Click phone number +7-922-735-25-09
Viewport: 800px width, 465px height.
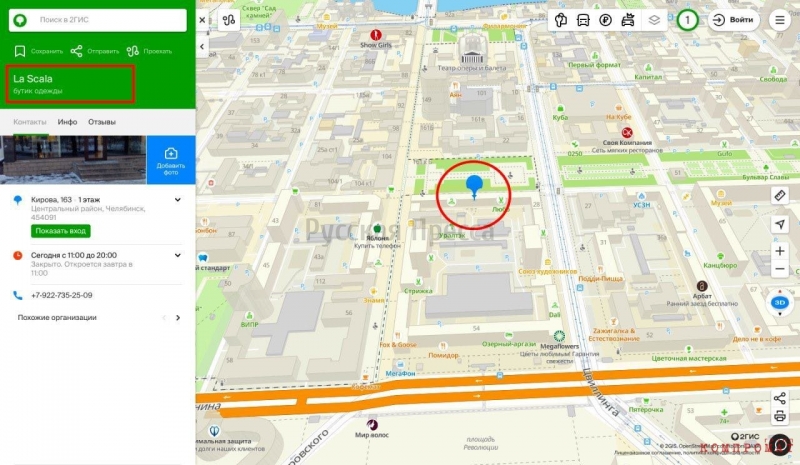pos(62,295)
